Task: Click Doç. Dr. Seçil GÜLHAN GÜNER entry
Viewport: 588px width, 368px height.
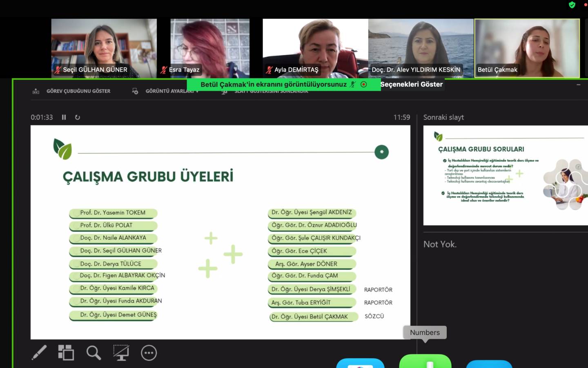Action: [116, 251]
